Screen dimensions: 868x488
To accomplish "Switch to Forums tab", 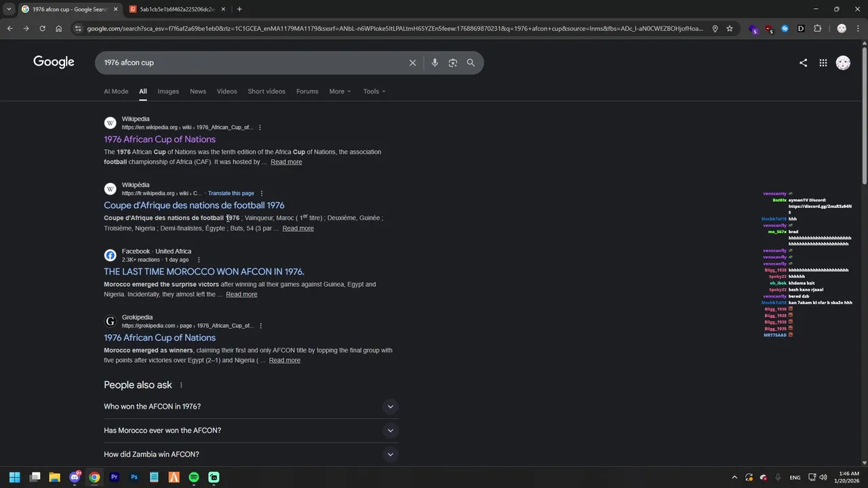I will tap(307, 91).
